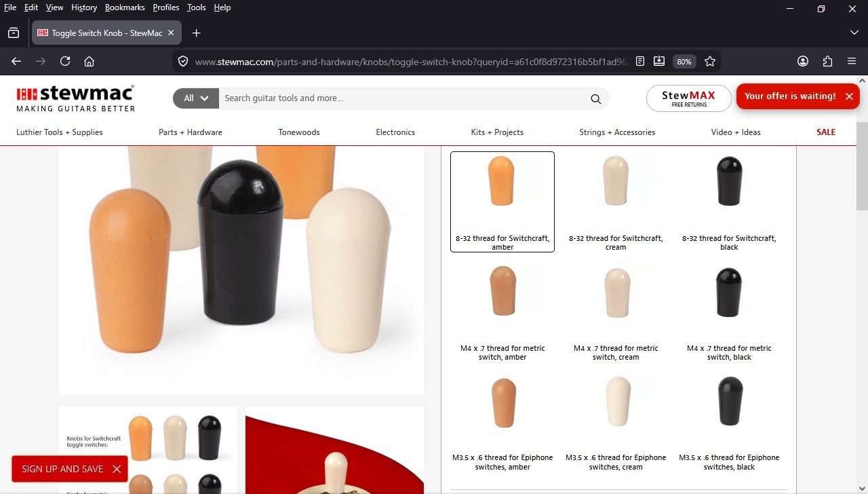
Task: Open Electronics navigation link
Action: (x=395, y=132)
